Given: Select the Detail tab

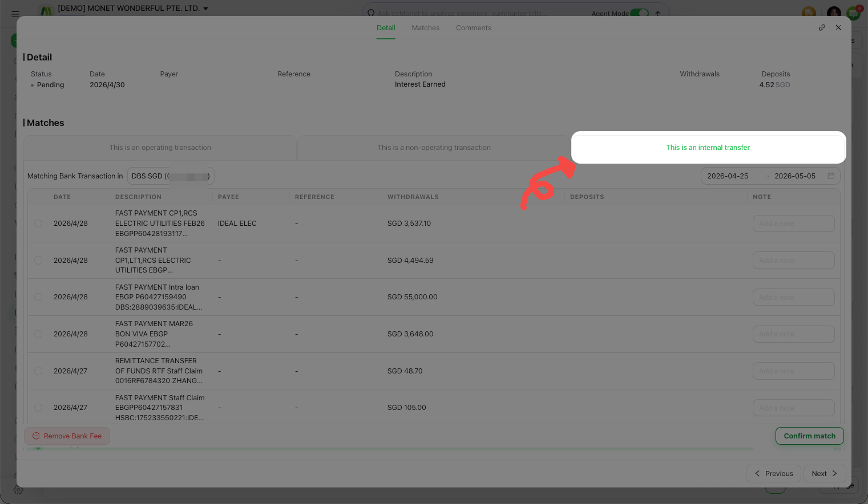Looking at the screenshot, I should (x=386, y=28).
